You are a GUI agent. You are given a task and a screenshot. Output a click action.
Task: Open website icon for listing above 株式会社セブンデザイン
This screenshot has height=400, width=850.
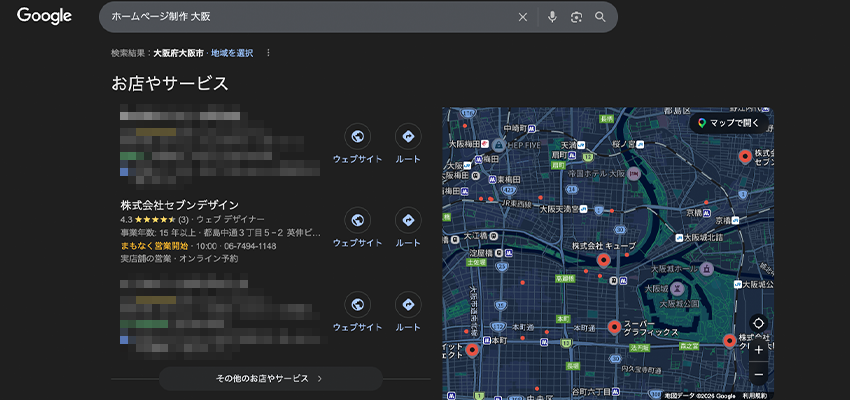357,136
